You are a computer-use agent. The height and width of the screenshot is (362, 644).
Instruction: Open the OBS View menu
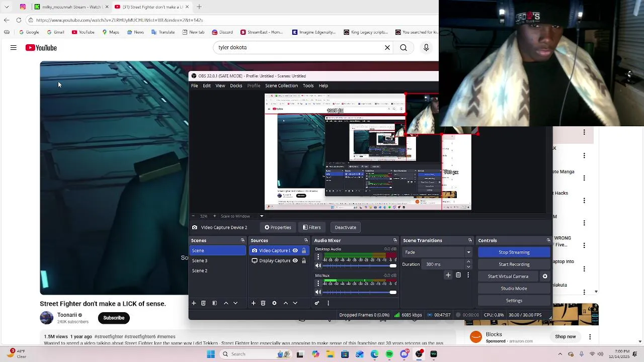220,86
